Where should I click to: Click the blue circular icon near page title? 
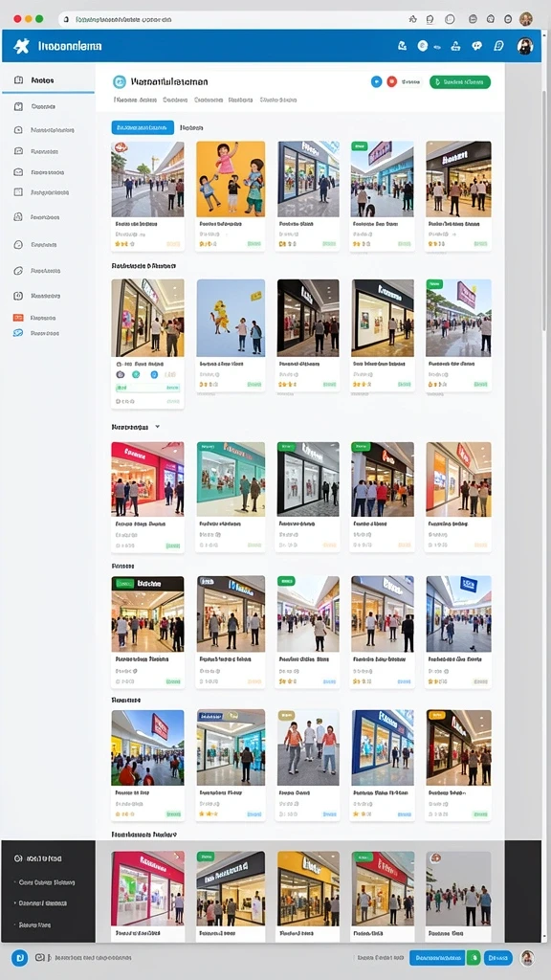click(x=376, y=81)
